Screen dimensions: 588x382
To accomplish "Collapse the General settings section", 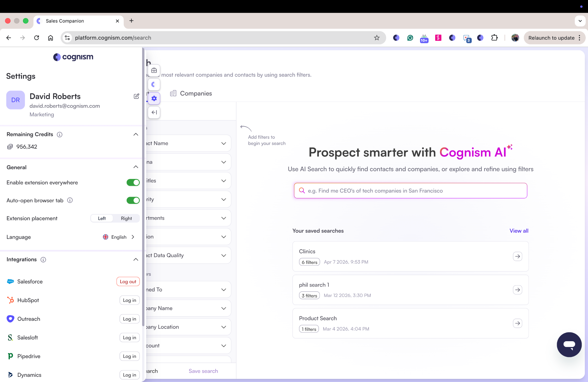I will coord(136,167).
